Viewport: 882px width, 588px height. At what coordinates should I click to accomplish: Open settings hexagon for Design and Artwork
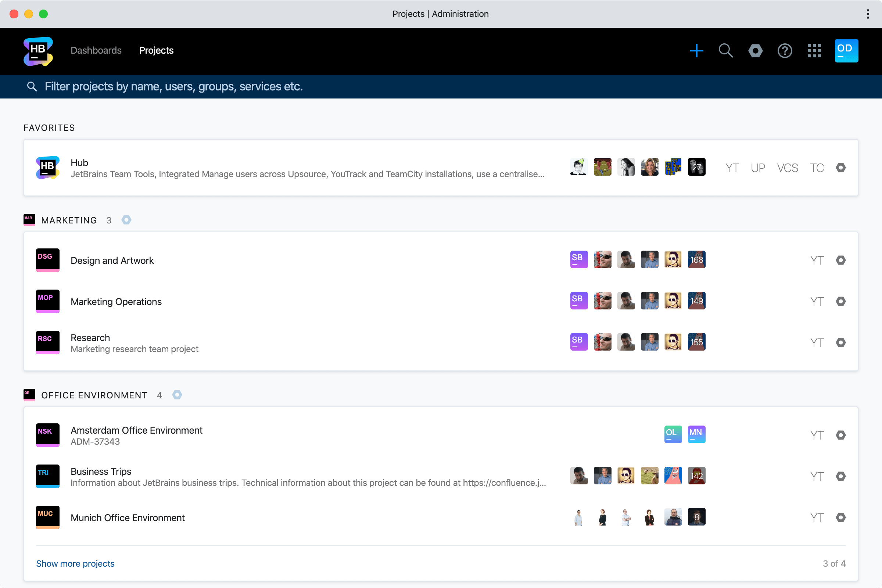point(841,260)
